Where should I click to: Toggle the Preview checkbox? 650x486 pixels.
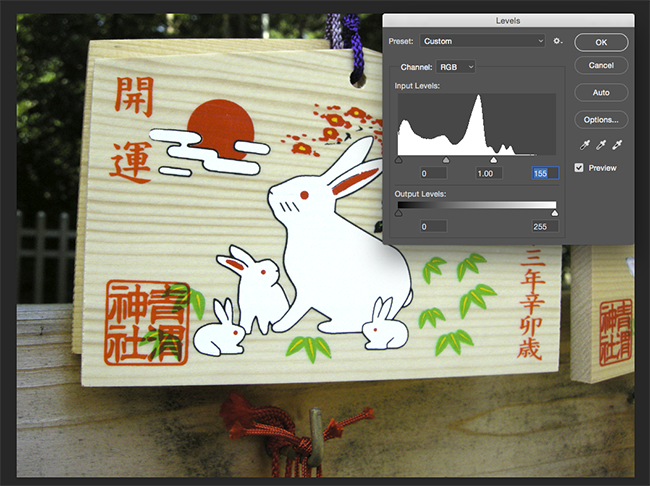[579, 168]
